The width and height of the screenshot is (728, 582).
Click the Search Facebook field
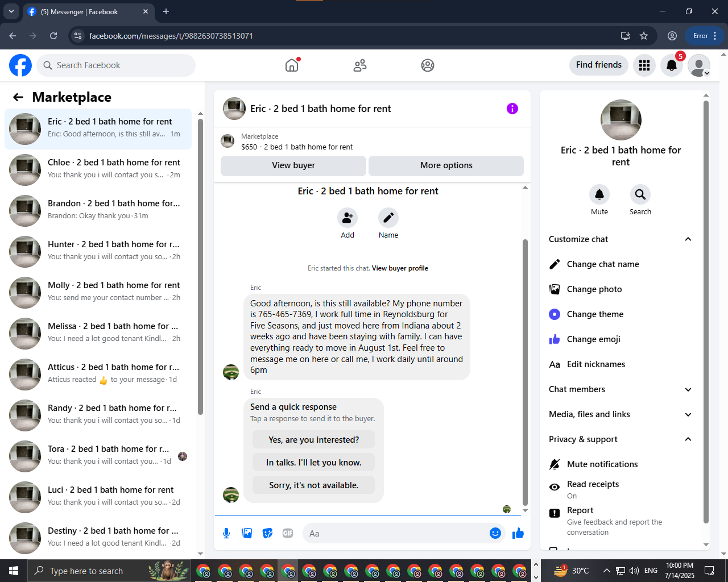[x=116, y=65]
